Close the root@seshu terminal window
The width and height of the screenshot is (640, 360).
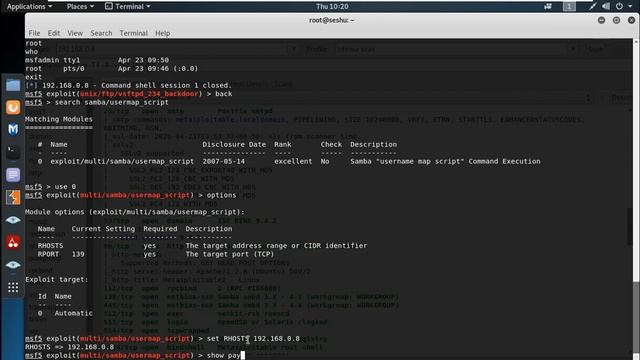(631, 20)
